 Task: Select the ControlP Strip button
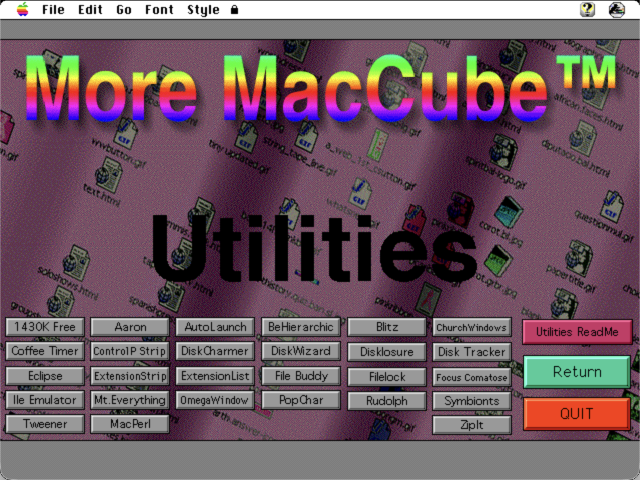coord(130,351)
